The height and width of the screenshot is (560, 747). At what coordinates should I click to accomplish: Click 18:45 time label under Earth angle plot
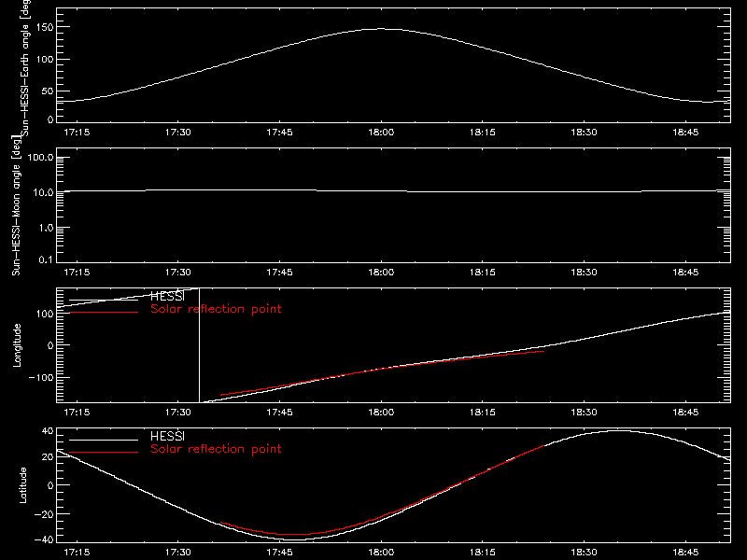[x=685, y=133]
